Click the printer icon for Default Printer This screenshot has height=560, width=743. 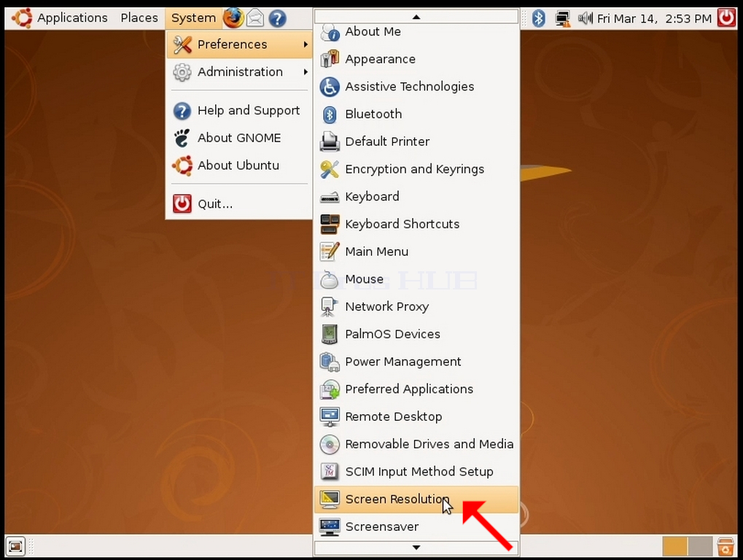[x=330, y=141]
